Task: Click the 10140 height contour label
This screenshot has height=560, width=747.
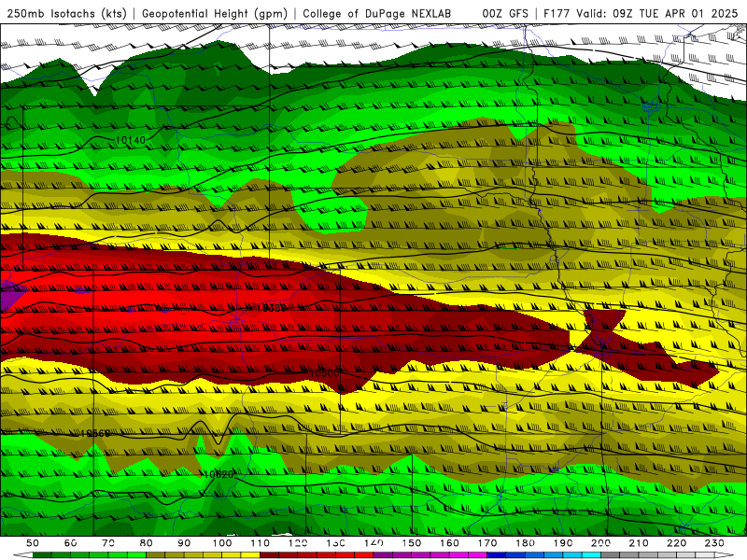Action: coord(130,140)
